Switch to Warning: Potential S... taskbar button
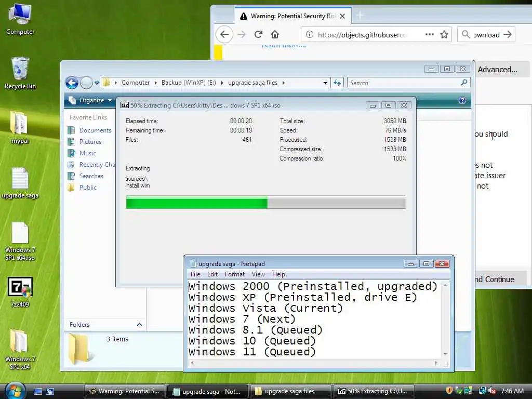 click(124, 391)
